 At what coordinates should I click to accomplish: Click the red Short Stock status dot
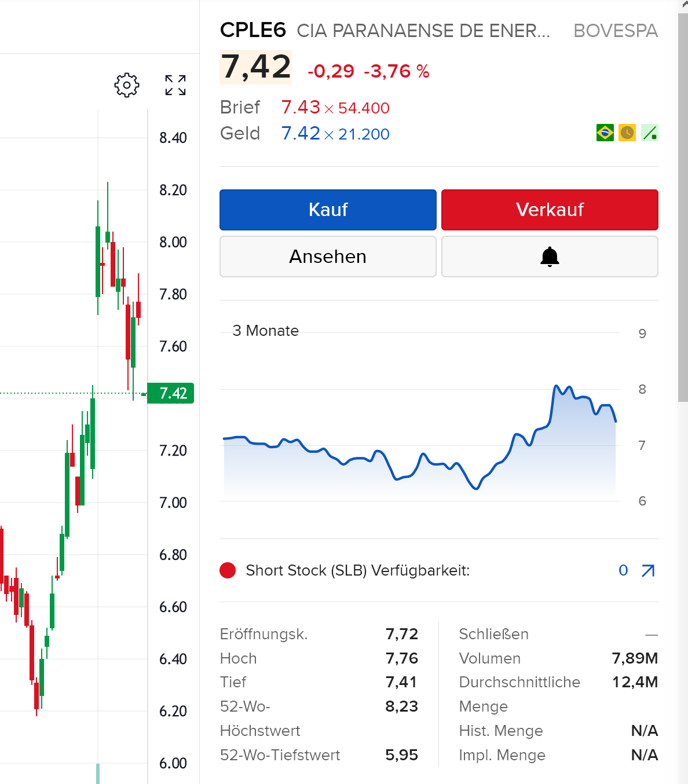pos(228,570)
